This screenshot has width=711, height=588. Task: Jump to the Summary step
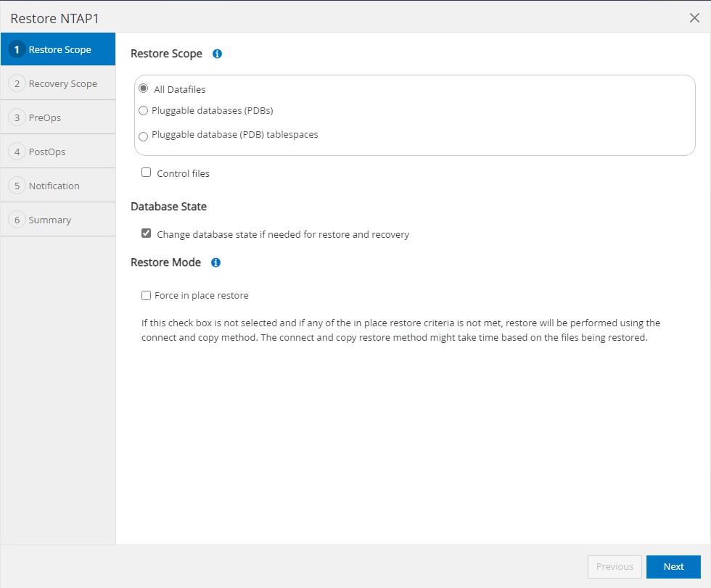49,220
